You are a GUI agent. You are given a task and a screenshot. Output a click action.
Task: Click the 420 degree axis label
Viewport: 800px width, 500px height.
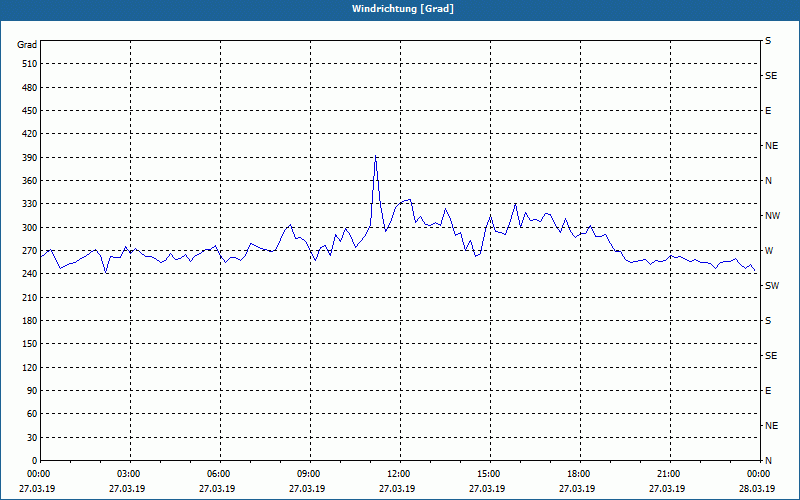(x=30, y=134)
